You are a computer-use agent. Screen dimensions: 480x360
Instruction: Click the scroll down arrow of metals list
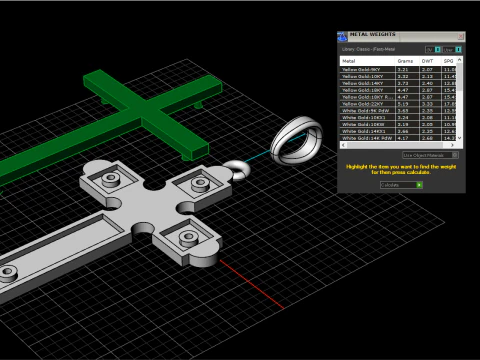point(460,138)
